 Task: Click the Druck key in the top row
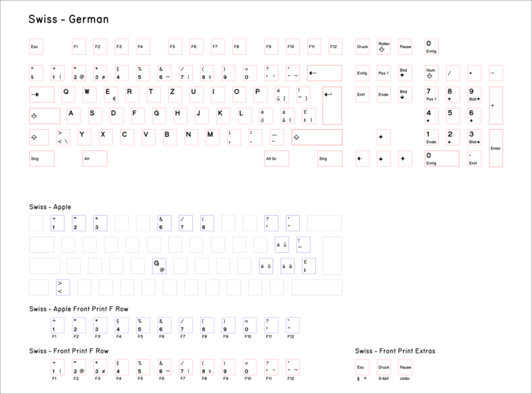[x=362, y=47]
